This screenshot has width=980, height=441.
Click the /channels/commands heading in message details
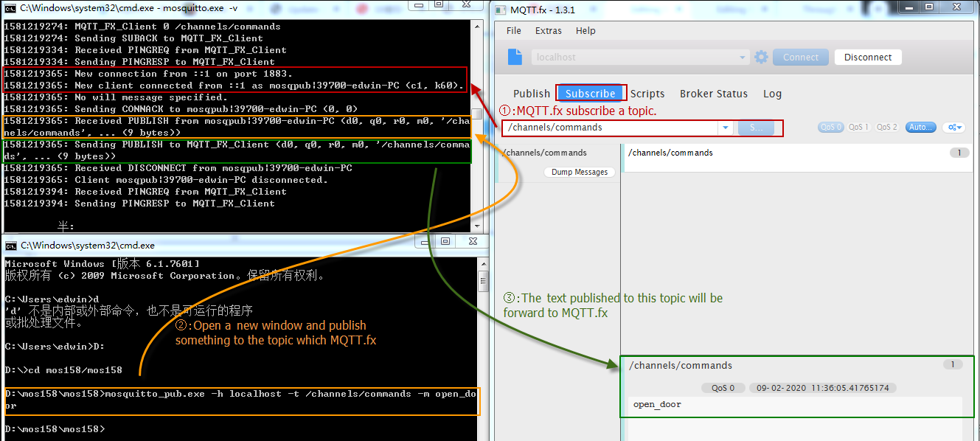(681, 366)
